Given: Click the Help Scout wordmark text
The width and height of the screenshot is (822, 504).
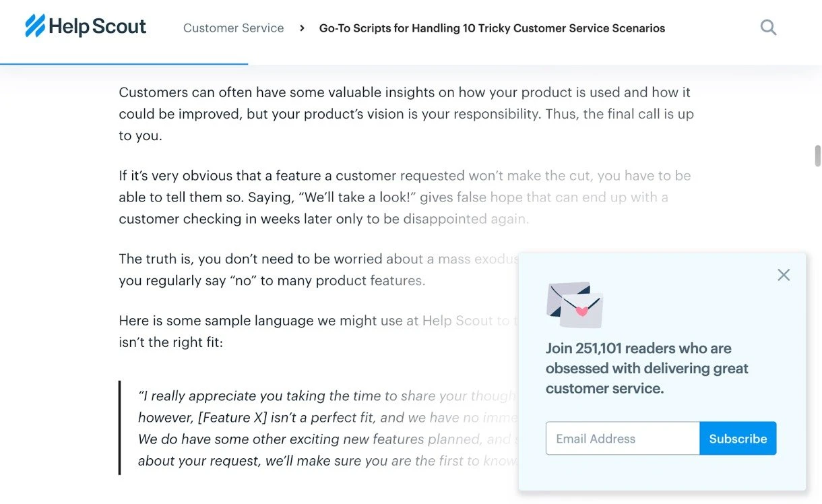Looking at the screenshot, I should pos(97,27).
